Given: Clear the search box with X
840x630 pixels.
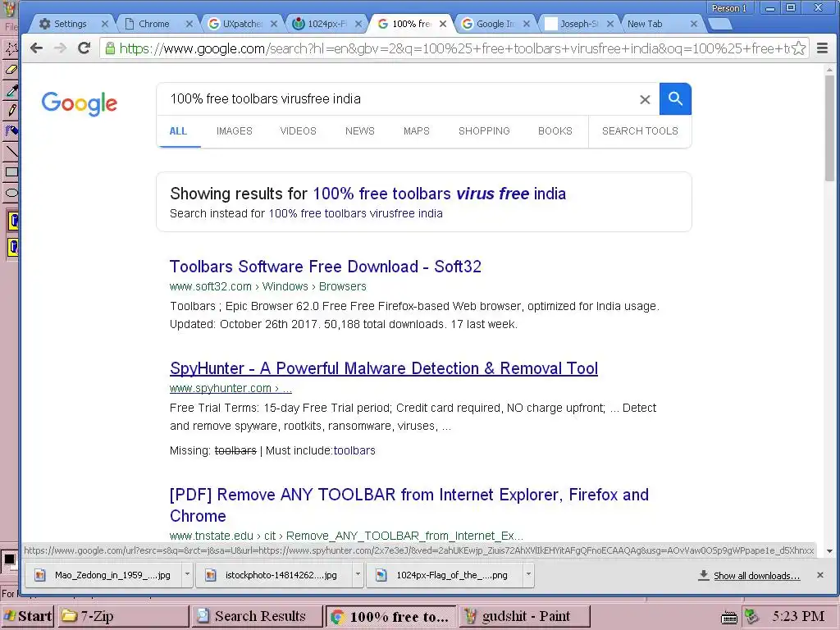Looking at the screenshot, I should (x=645, y=99).
